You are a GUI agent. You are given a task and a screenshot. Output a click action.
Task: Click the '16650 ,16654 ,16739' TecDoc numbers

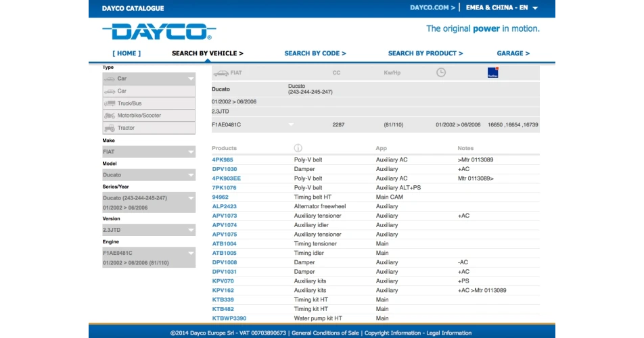pyautogui.click(x=513, y=124)
